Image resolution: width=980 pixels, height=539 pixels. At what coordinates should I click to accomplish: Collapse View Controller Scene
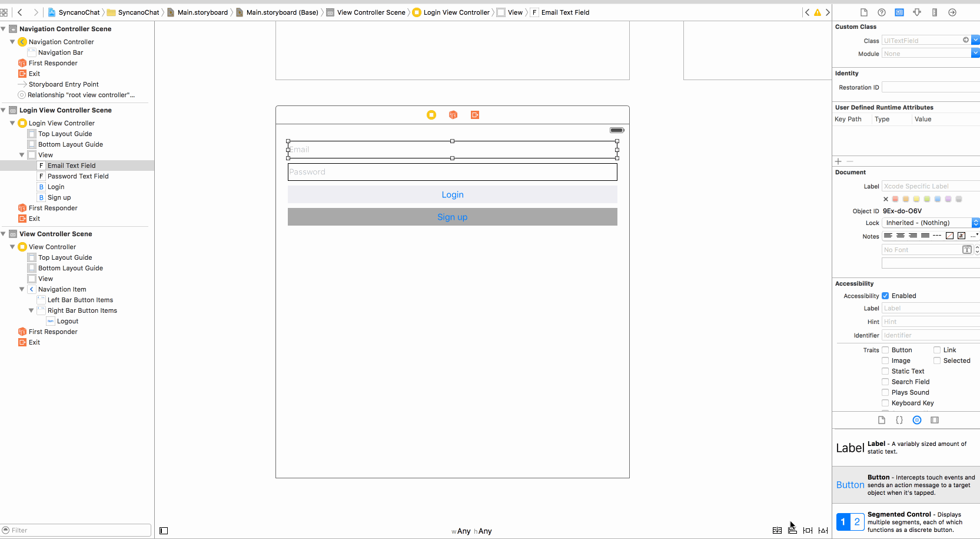coord(4,234)
